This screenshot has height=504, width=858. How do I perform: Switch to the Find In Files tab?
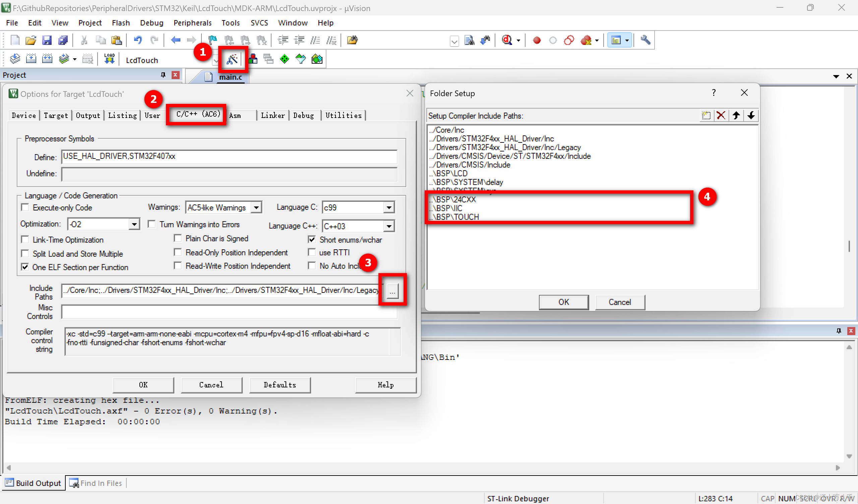point(96,483)
